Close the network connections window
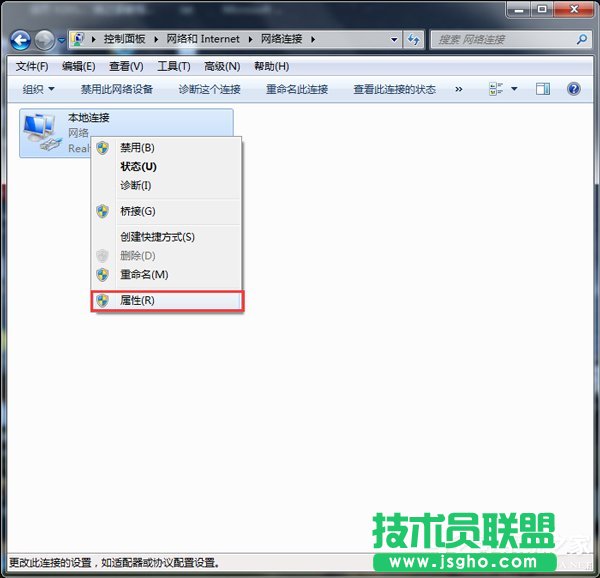Screen dimensions: 600x578 pyautogui.click(x=574, y=9)
